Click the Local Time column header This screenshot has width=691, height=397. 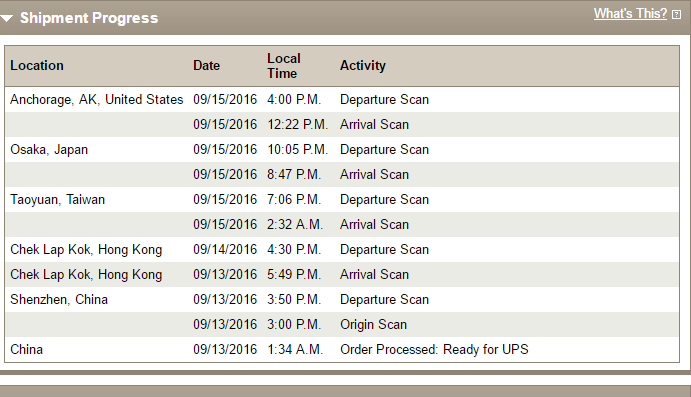(x=284, y=66)
